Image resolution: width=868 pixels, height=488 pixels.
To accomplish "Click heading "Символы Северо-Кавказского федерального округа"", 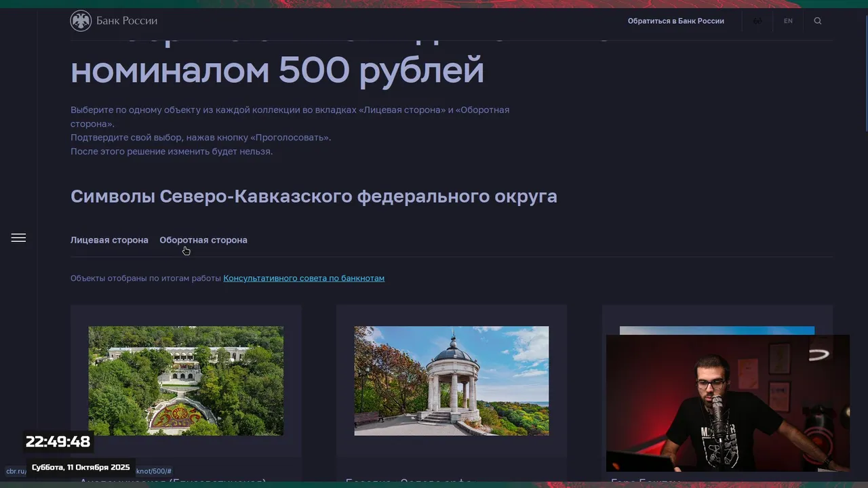I will click(x=314, y=197).
